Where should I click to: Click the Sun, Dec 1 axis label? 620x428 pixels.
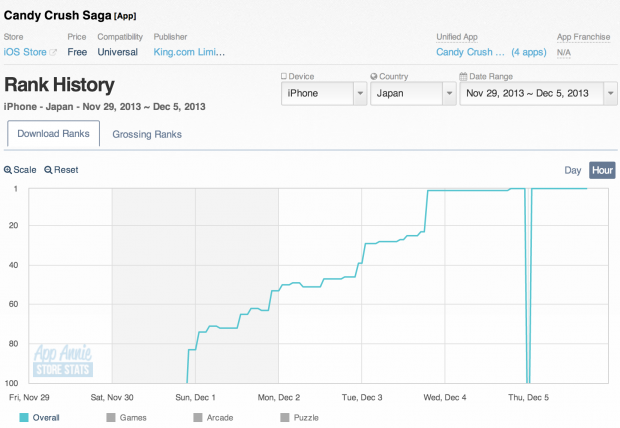[195, 398]
